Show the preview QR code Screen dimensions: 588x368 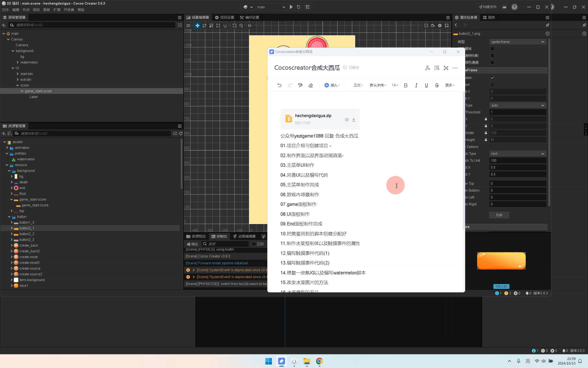click(307, 7)
